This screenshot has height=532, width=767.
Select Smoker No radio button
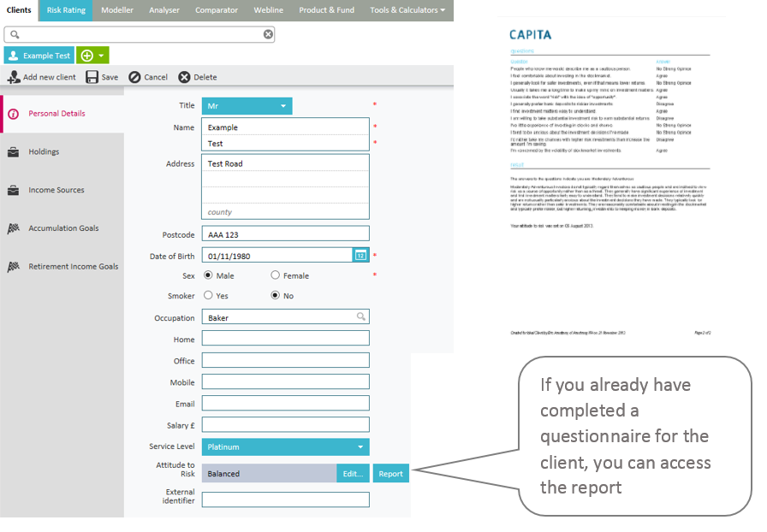276,295
